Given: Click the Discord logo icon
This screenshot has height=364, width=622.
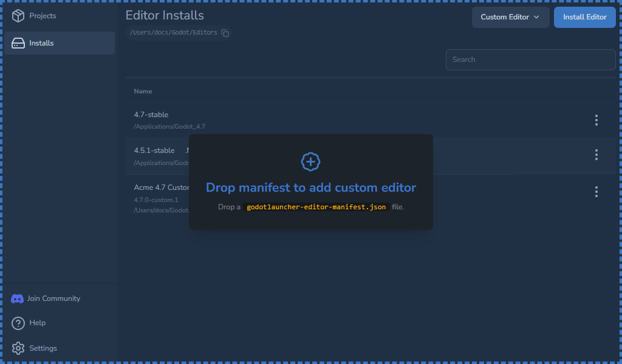Looking at the screenshot, I should (x=17, y=299).
